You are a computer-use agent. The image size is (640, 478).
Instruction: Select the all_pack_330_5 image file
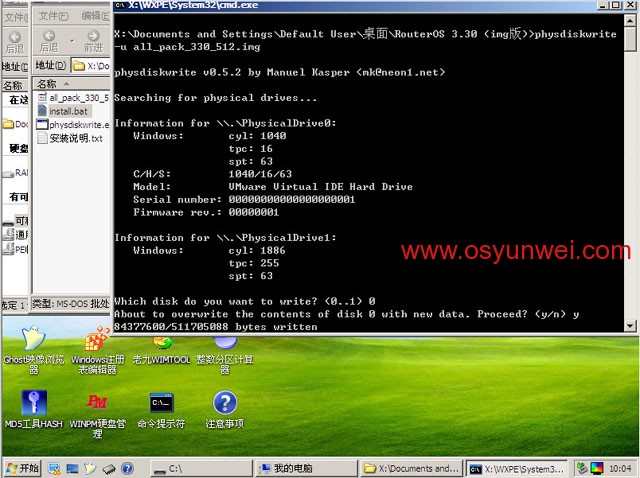73,98
